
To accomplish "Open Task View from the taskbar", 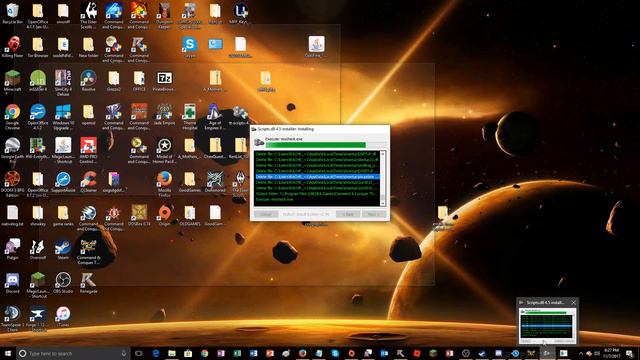I will [139, 353].
